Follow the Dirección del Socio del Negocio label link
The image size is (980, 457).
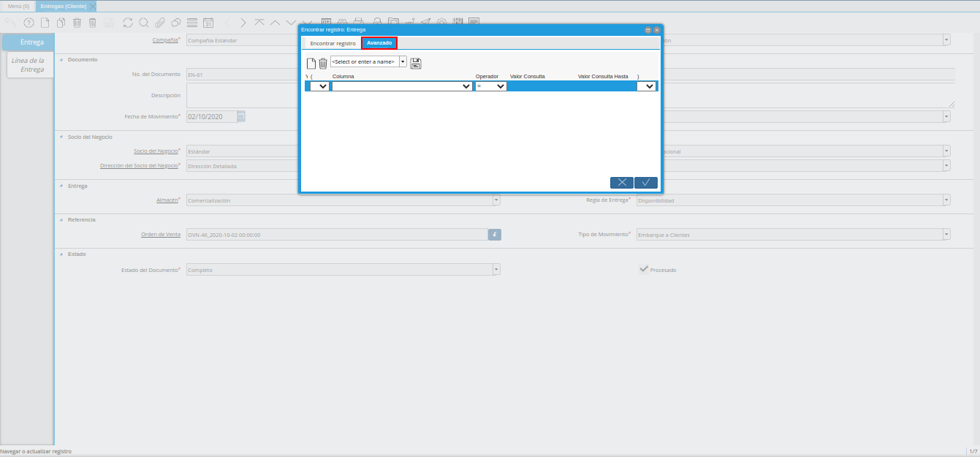(x=139, y=165)
